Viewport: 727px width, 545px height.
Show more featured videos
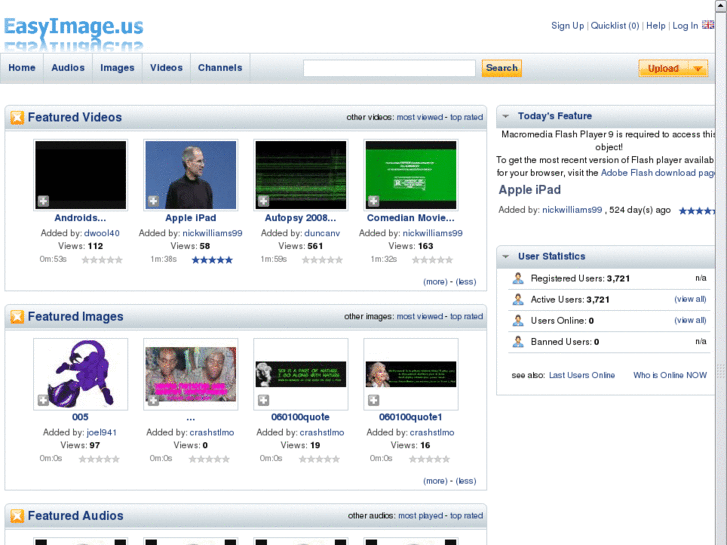[x=435, y=282]
